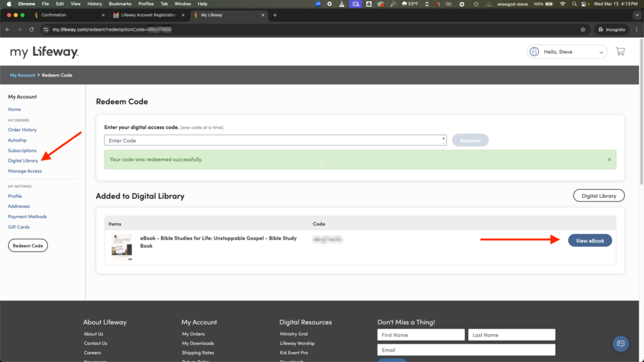Open the Digital Library button
The width and height of the screenshot is (644, 362).
pos(599,196)
